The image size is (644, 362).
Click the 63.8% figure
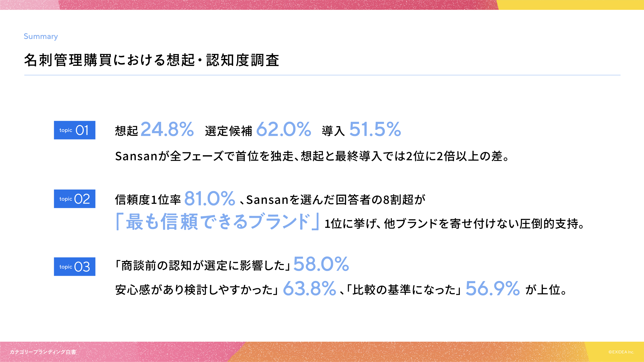tap(309, 289)
